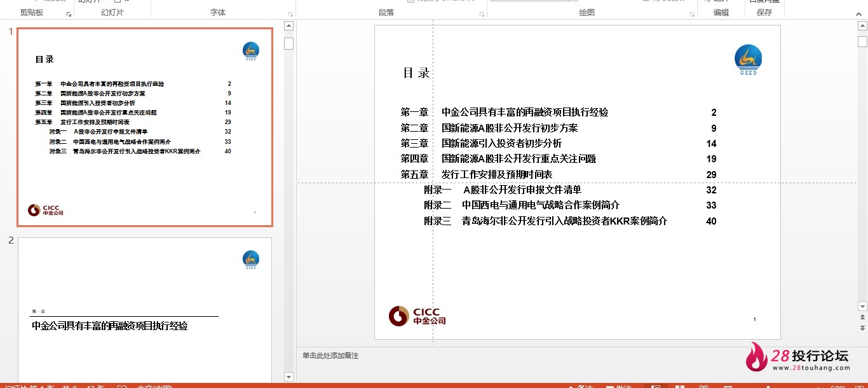This screenshot has width=868, height=388.
Task: Click 中金公司具有丰富的再融资项目执行经验 on the main slide
Action: (525, 113)
